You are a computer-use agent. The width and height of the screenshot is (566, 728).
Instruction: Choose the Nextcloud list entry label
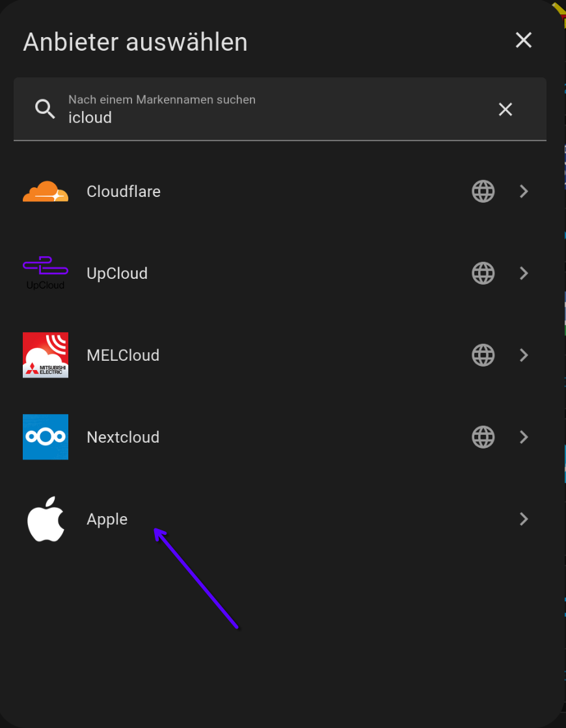pos(123,437)
